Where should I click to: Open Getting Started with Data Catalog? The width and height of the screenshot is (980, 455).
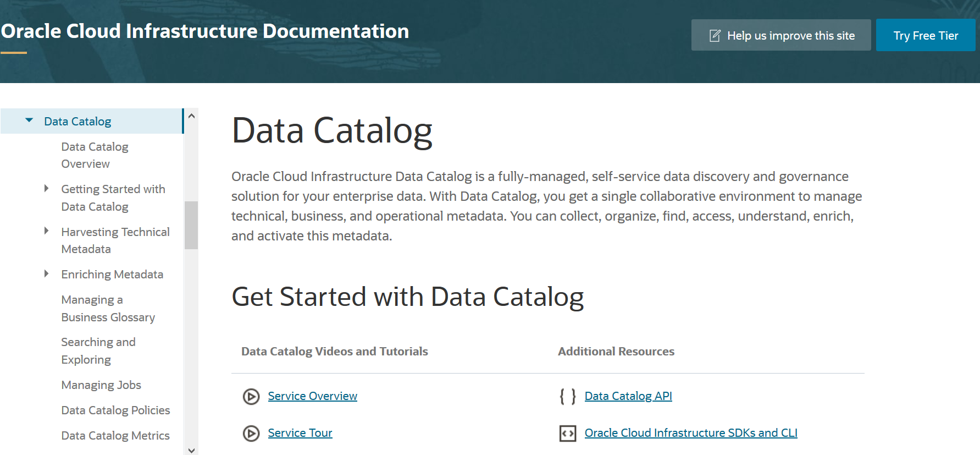click(x=113, y=198)
